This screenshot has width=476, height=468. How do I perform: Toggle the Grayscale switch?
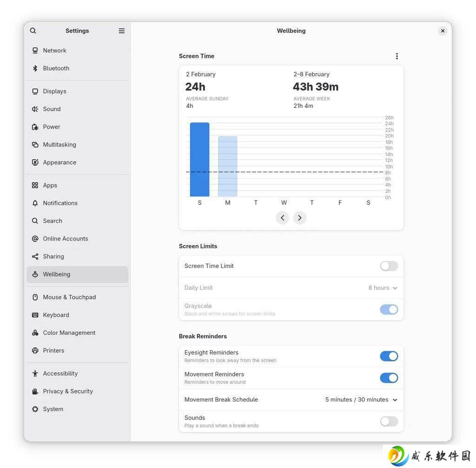coord(389,309)
